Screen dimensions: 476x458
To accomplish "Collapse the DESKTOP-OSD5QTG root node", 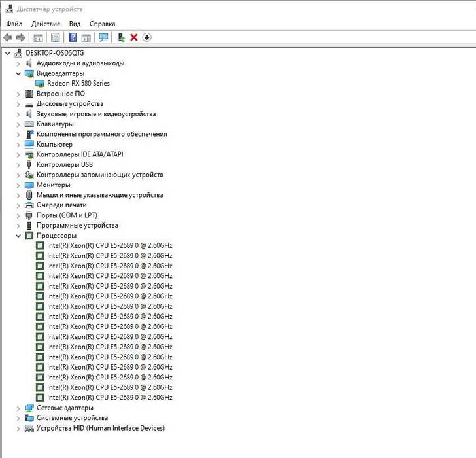I will click(x=8, y=54).
